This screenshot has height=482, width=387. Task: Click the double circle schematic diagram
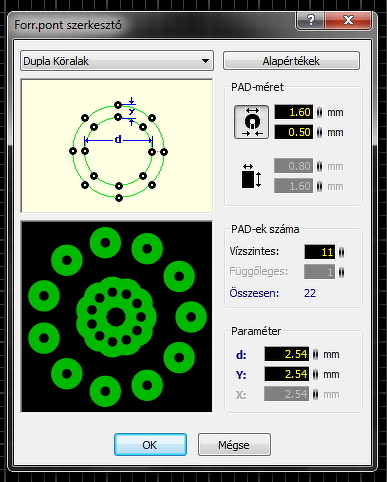[x=117, y=146]
